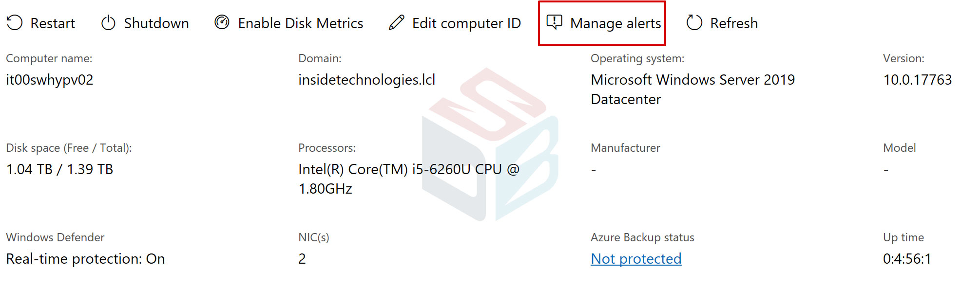Click the checkmark gauge icon near Enable Disk Metrics
980x288 pixels.
point(222,22)
